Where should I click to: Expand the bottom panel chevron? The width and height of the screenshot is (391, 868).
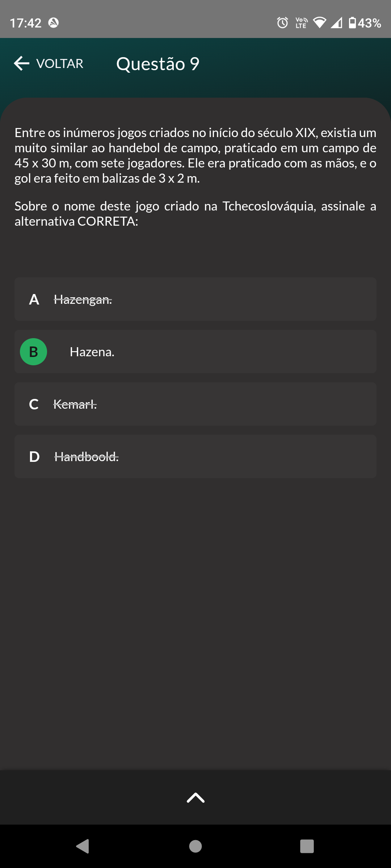coord(195,797)
